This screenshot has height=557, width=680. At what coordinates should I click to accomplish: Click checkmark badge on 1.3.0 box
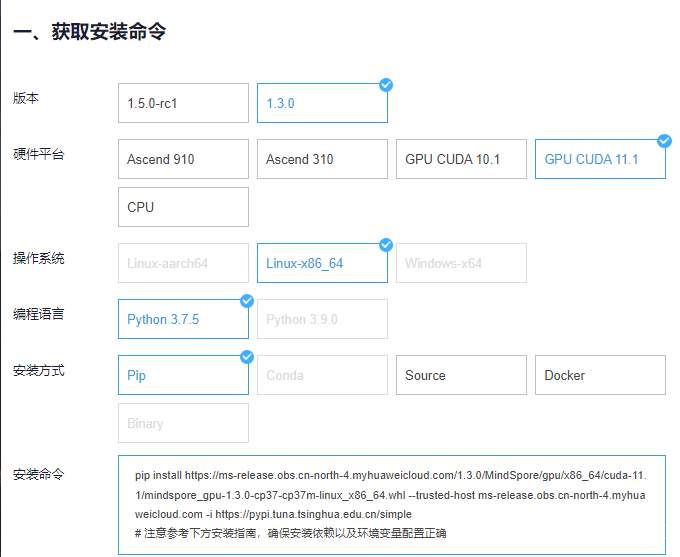point(386,85)
